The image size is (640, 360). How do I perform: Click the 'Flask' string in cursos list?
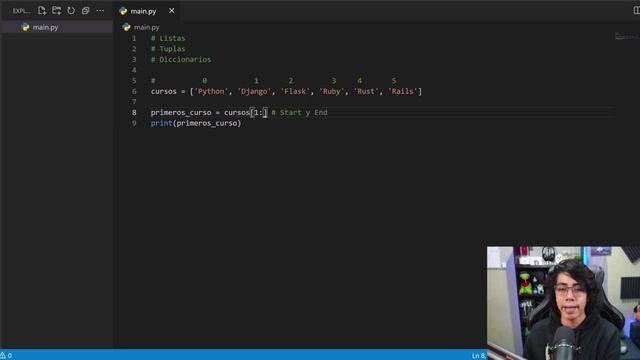(x=295, y=91)
